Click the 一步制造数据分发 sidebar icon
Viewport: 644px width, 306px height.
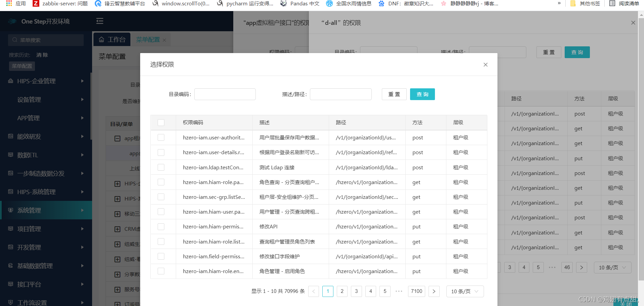click(x=11, y=173)
